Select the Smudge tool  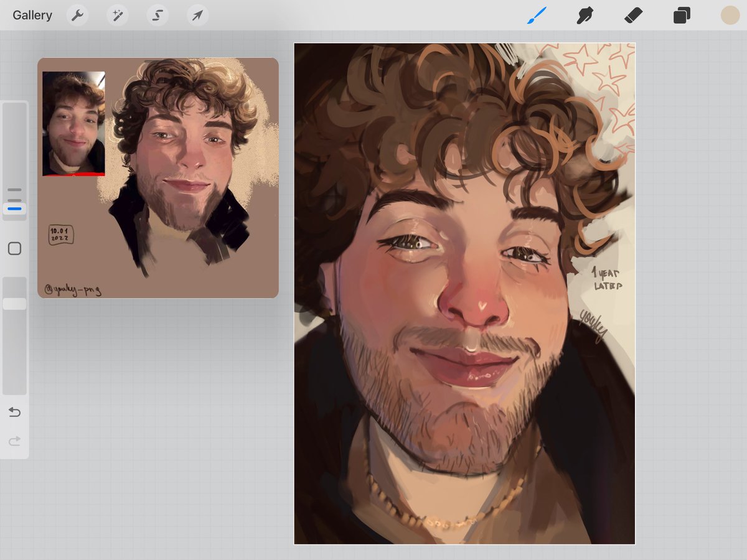click(585, 15)
